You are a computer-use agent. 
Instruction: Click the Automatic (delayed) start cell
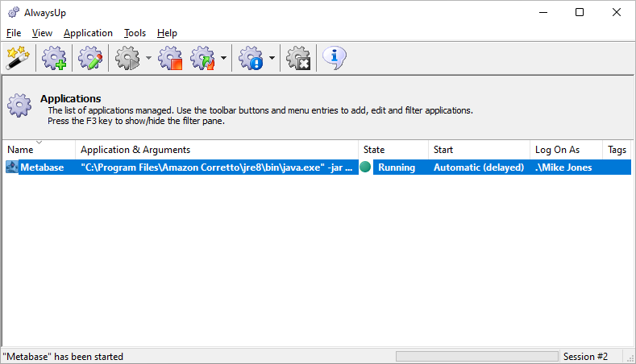pos(479,168)
